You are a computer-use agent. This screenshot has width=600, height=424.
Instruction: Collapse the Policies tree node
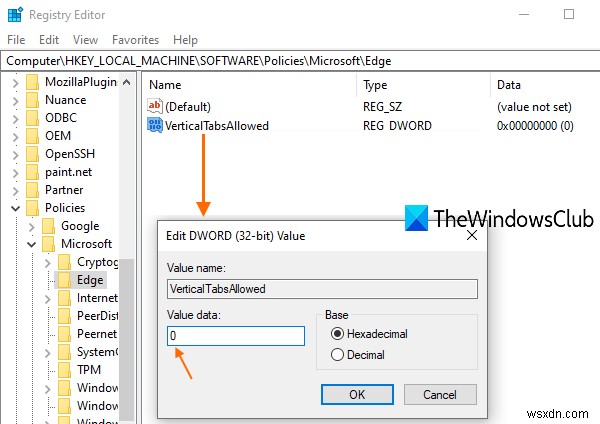point(15,209)
